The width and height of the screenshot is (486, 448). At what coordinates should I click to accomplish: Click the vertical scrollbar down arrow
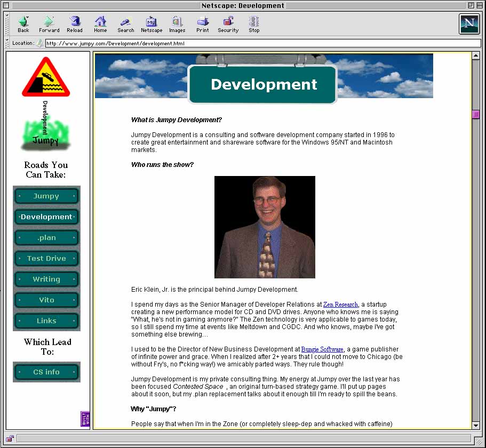point(476,425)
